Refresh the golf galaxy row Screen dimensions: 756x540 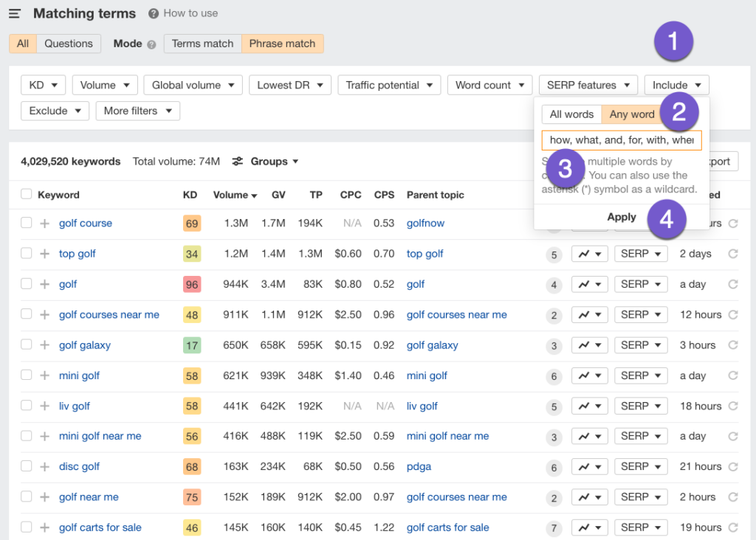[733, 345]
